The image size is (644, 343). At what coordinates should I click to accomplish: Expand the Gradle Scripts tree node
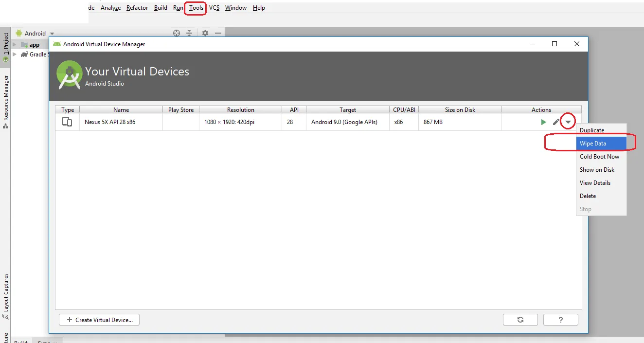click(15, 54)
